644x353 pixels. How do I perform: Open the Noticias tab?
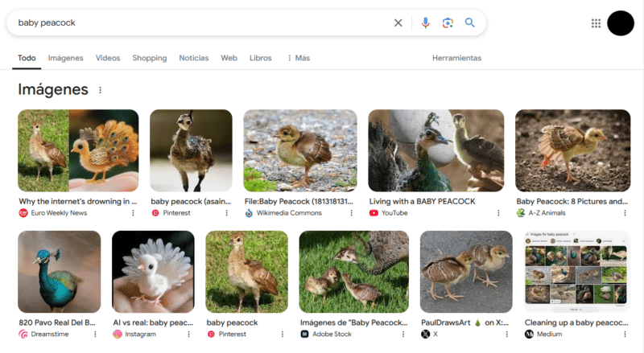(x=193, y=58)
